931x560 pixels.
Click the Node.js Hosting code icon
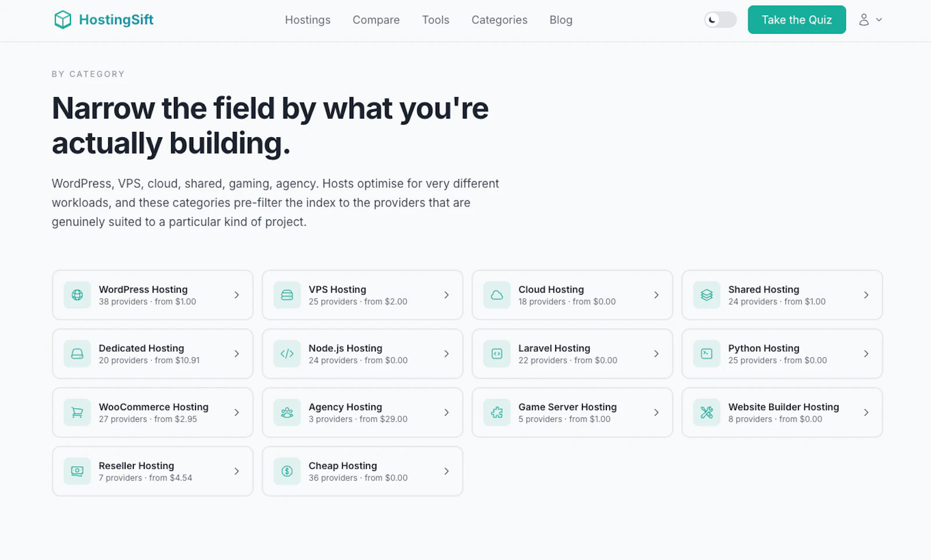tap(287, 354)
